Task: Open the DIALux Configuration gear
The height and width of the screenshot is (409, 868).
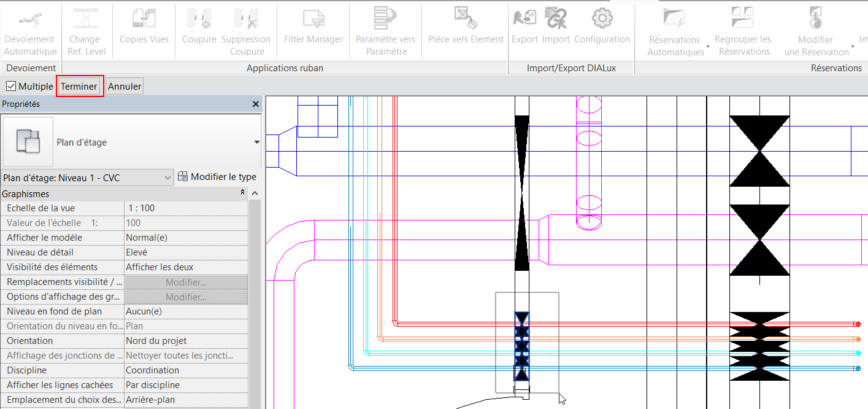Action: tap(602, 18)
